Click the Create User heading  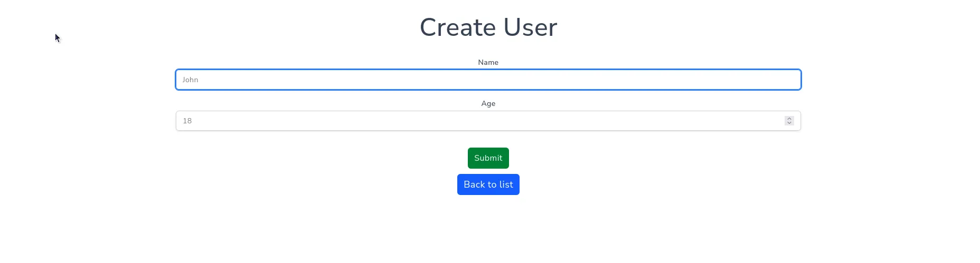[488, 27]
